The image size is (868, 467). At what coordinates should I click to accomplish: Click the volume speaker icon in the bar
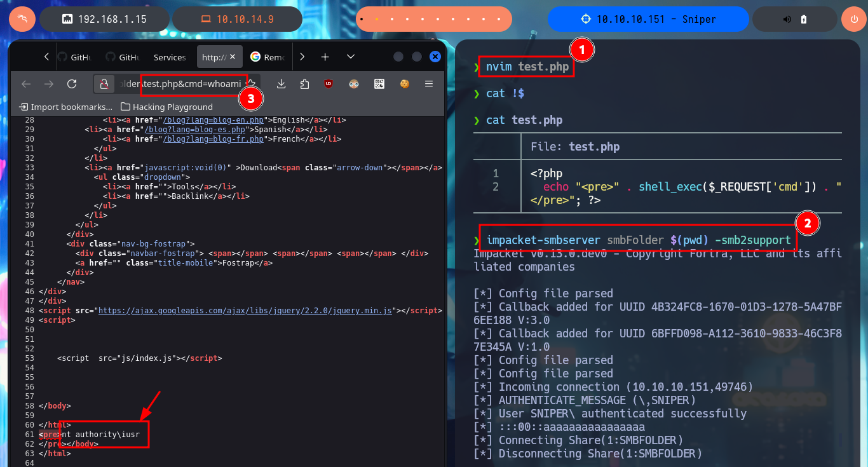pos(787,19)
